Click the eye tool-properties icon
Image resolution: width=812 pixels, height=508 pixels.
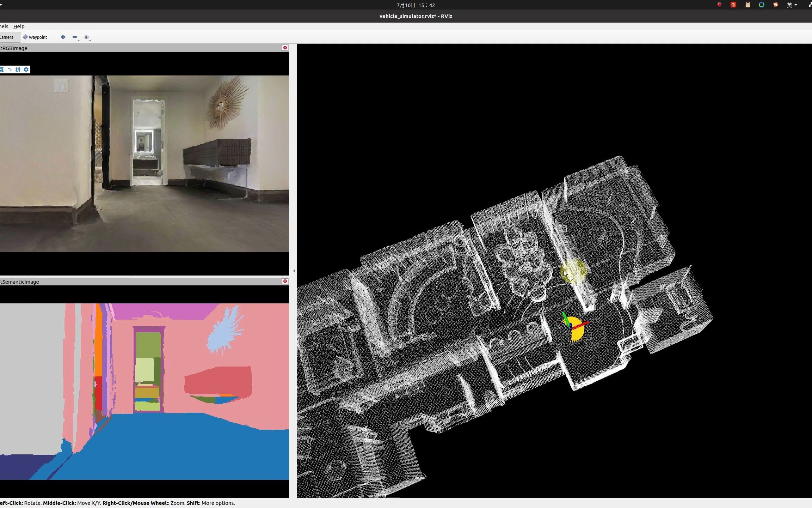pyautogui.click(x=86, y=37)
